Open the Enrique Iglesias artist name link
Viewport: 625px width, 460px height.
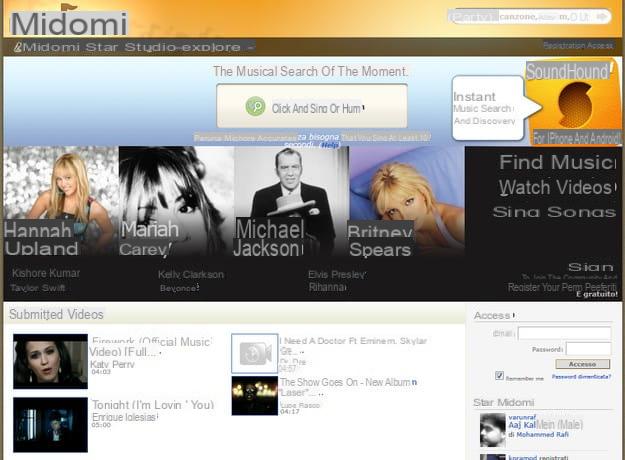tap(125, 417)
